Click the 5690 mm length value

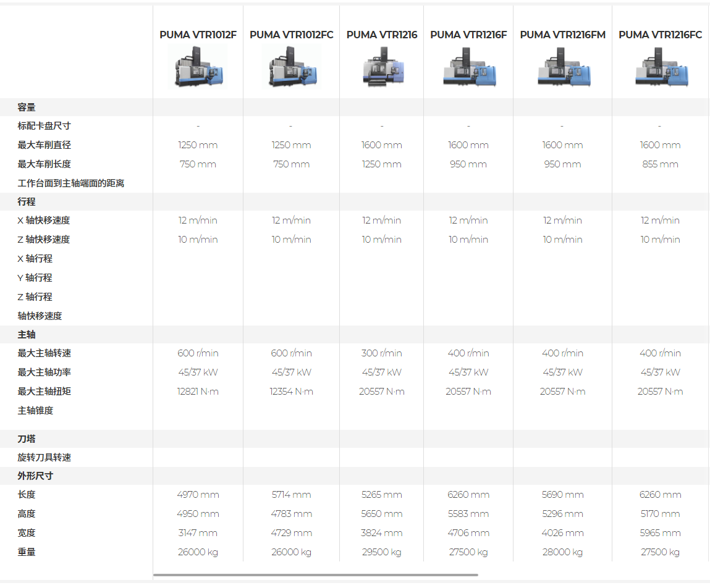(563, 495)
